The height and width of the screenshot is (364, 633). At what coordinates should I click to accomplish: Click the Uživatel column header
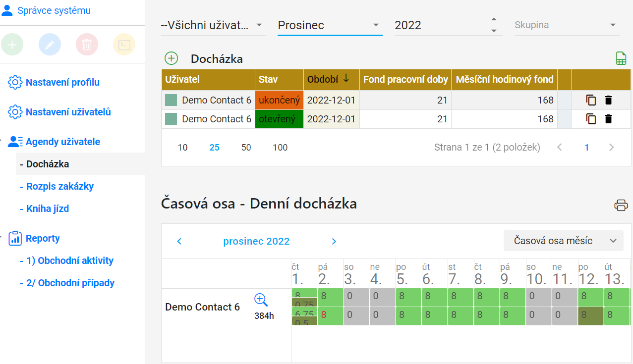point(208,79)
